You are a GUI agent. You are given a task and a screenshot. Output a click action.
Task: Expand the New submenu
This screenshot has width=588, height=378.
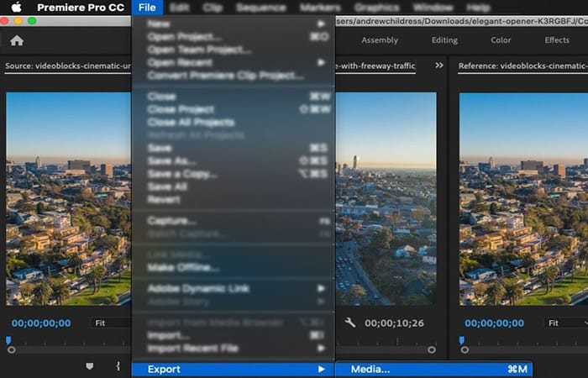(234, 24)
